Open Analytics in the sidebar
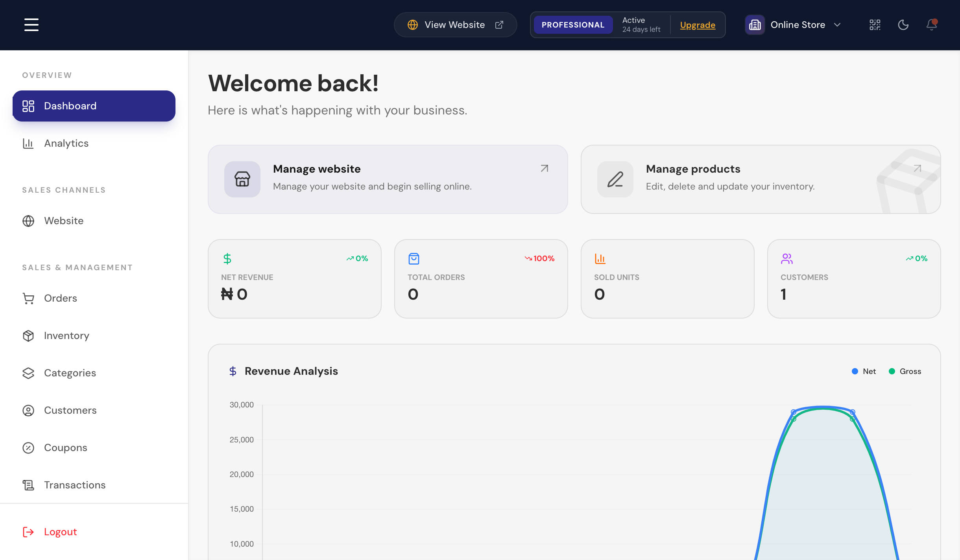This screenshot has height=560, width=960. tap(94, 143)
